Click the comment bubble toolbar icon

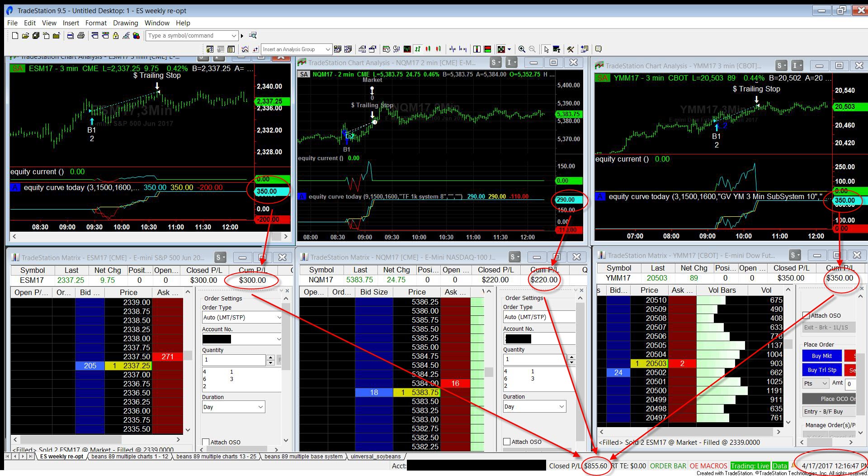(599, 49)
